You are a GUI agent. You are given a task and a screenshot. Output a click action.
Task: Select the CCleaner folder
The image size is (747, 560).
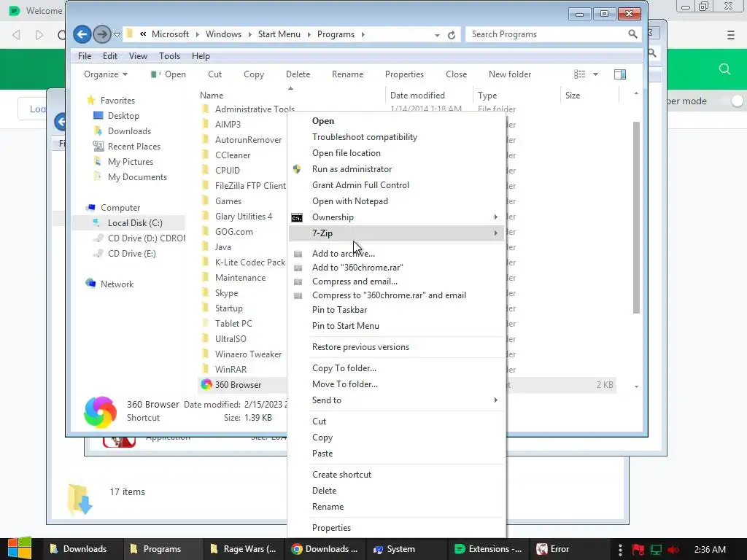[x=233, y=155]
